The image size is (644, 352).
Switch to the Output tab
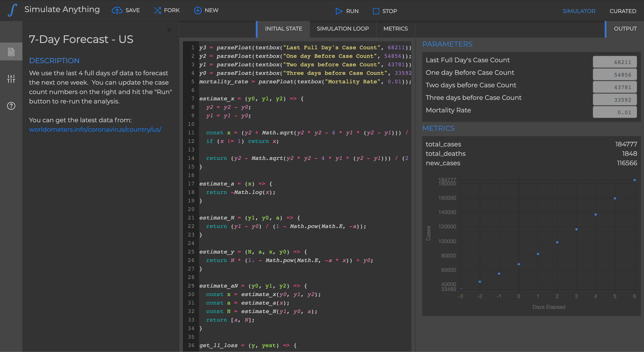[625, 29]
